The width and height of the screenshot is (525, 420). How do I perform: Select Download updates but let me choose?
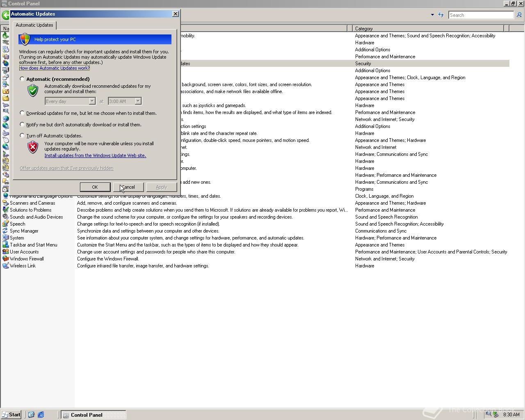(x=22, y=113)
